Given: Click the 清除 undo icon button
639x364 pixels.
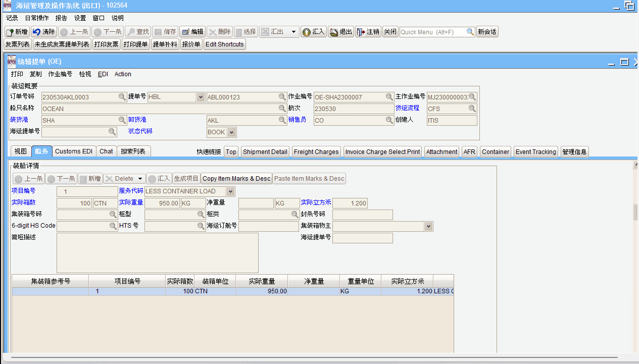Looking at the screenshot, I should [x=44, y=32].
